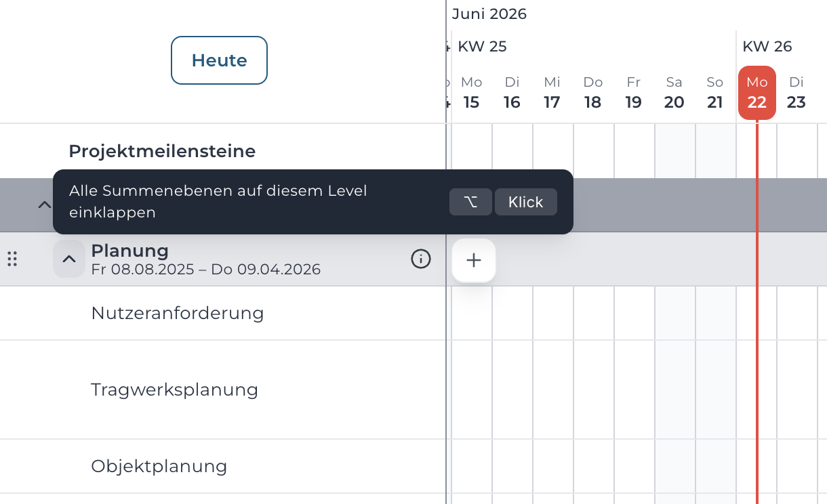
Task: Click the KW 26 week label
Action: tap(767, 47)
